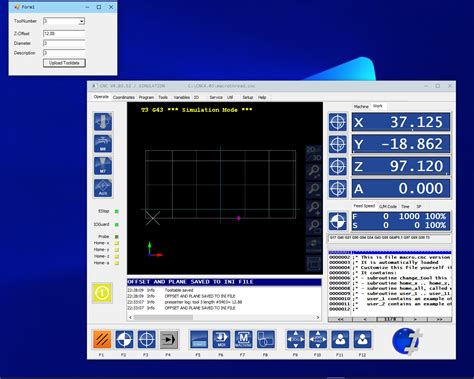Click the yellow power circle button

[x=102, y=293]
